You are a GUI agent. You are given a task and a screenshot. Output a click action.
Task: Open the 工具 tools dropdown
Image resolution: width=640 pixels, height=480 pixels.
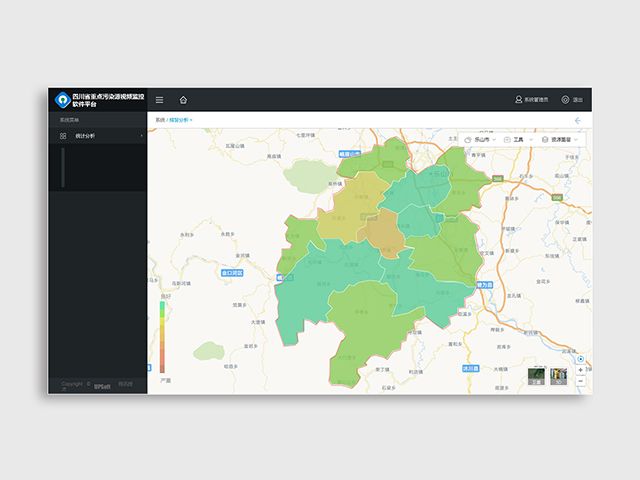pyautogui.click(x=518, y=140)
